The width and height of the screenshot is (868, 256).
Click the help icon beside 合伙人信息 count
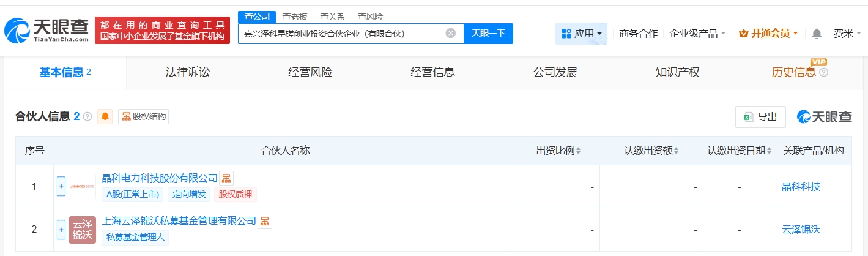click(87, 116)
